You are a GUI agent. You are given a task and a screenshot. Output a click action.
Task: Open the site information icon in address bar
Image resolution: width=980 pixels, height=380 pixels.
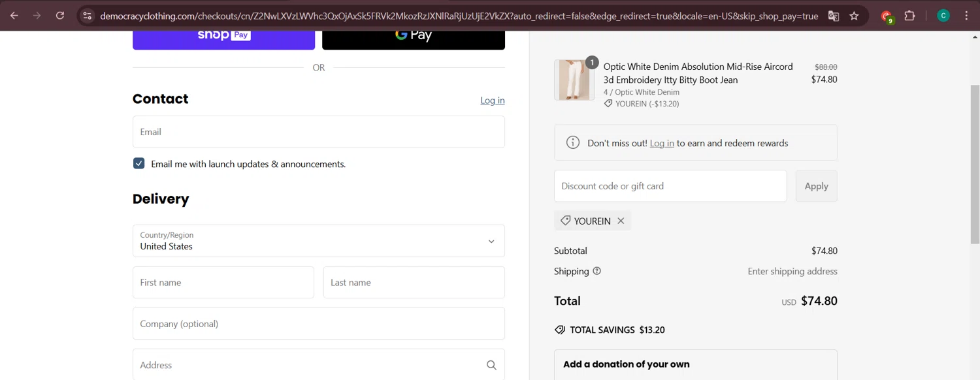87,16
